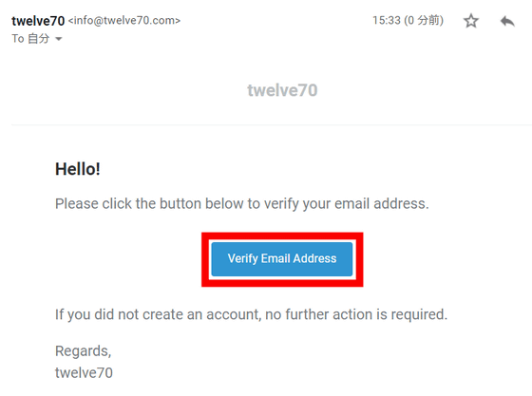The image size is (532, 396).
Task: Click the words 'email address' in the instruction
Action: [x=382, y=204]
